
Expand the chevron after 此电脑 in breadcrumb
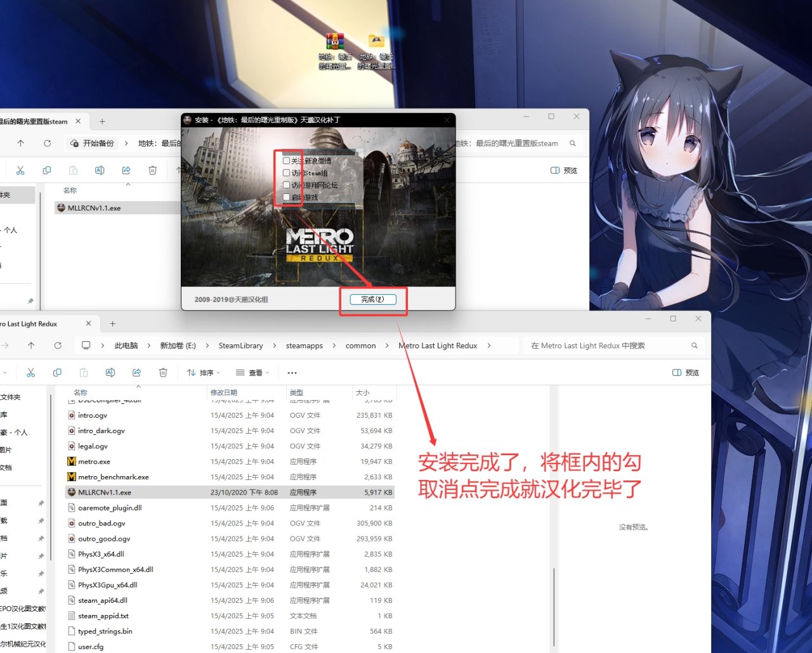click(x=149, y=346)
